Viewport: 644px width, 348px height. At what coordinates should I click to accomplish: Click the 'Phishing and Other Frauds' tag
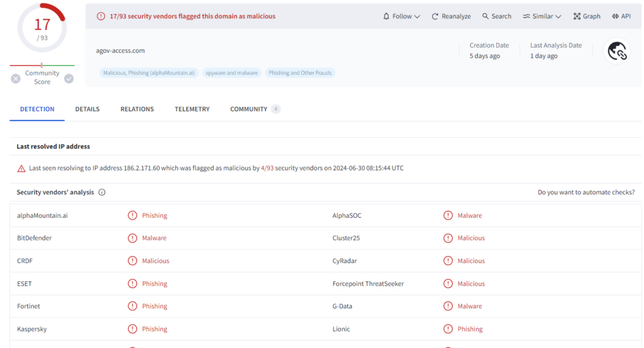click(x=300, y=73)
